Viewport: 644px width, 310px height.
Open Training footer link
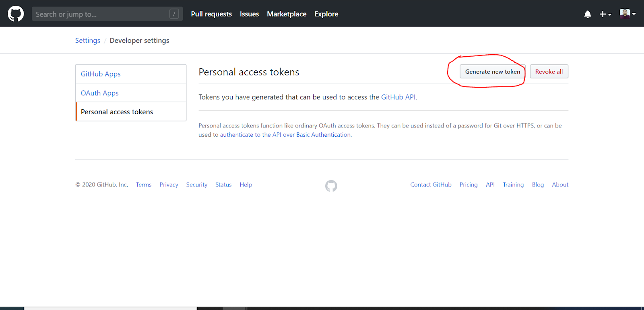[x=513, y=185]
